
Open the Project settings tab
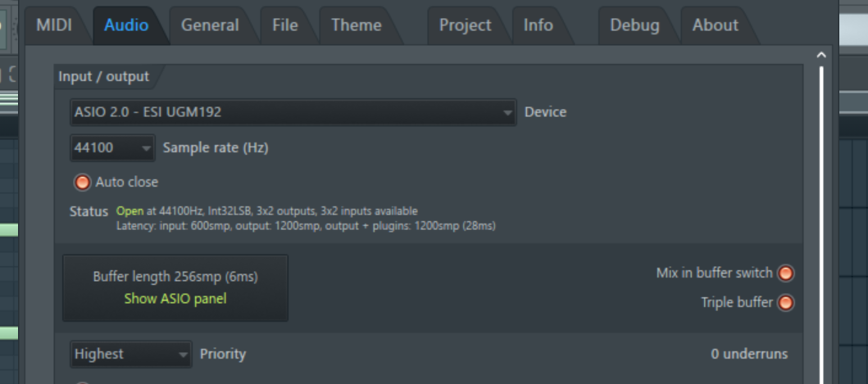click(465, 25)
